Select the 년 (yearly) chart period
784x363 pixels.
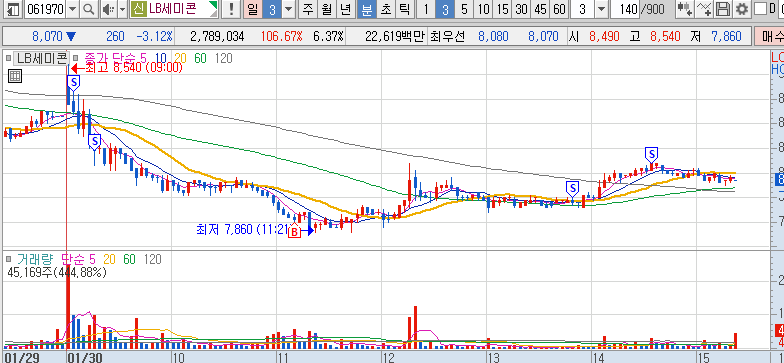tap(346, 9)
